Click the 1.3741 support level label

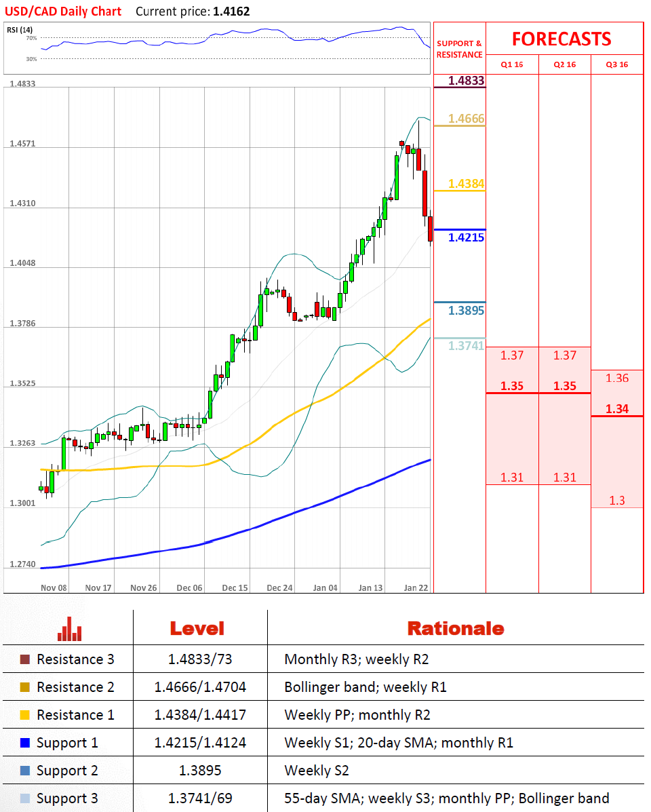(x=467, y=346)
